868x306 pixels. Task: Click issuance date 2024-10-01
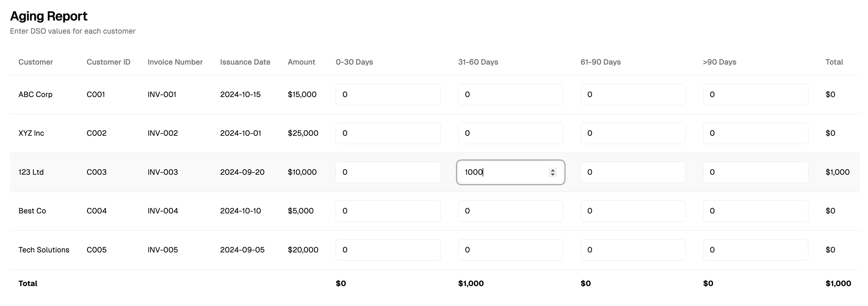(241, 133)
